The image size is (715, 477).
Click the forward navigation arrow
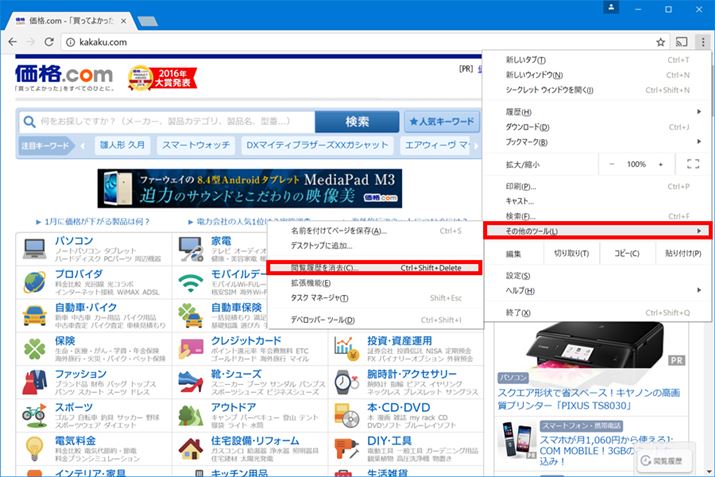pyautogui.click(x=31, y=42)
